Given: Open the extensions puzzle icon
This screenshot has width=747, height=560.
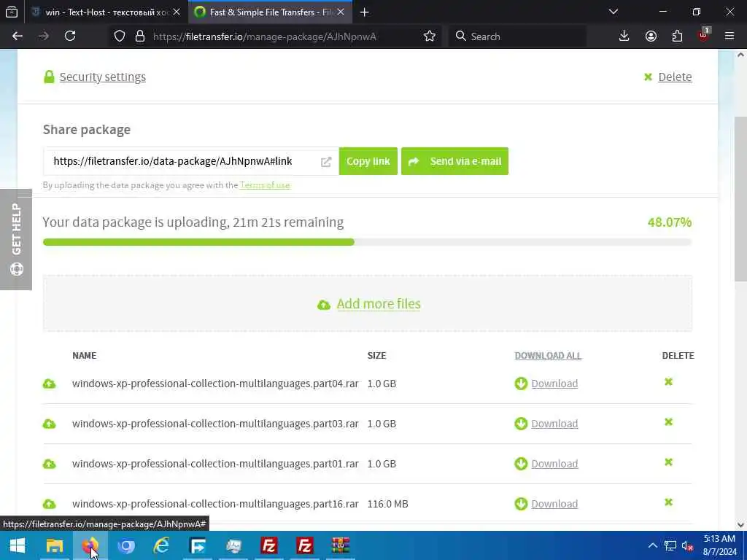Looking at the screenshot, I should coord(677,36).
